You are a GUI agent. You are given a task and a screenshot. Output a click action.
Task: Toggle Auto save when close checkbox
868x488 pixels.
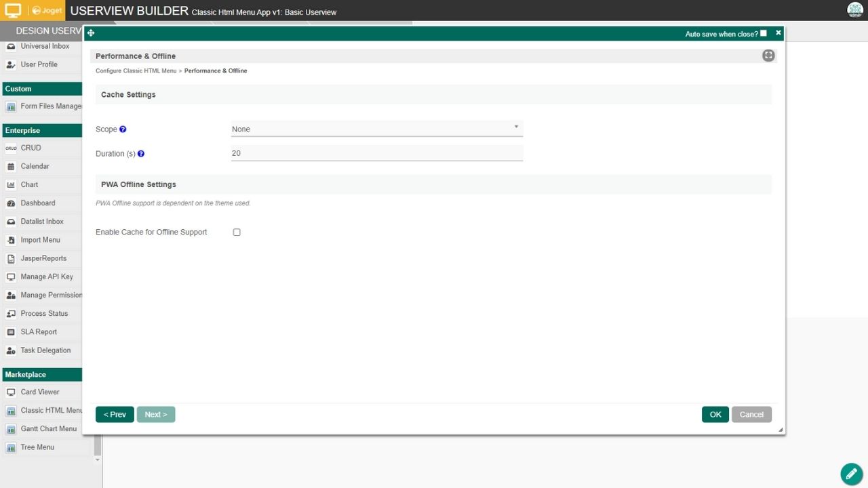point(764,33)
